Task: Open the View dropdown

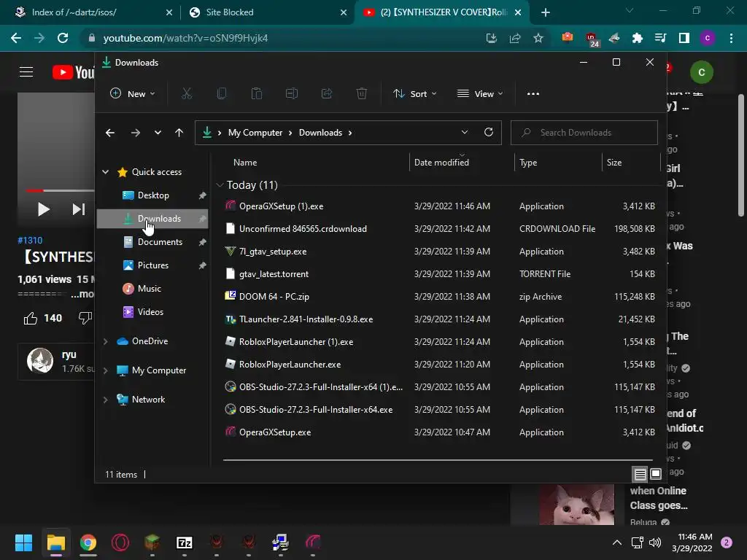Action: tap(480, 94)
